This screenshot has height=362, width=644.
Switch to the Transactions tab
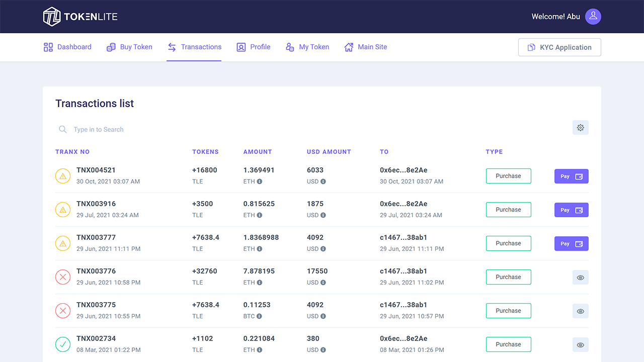coord(194,47)
